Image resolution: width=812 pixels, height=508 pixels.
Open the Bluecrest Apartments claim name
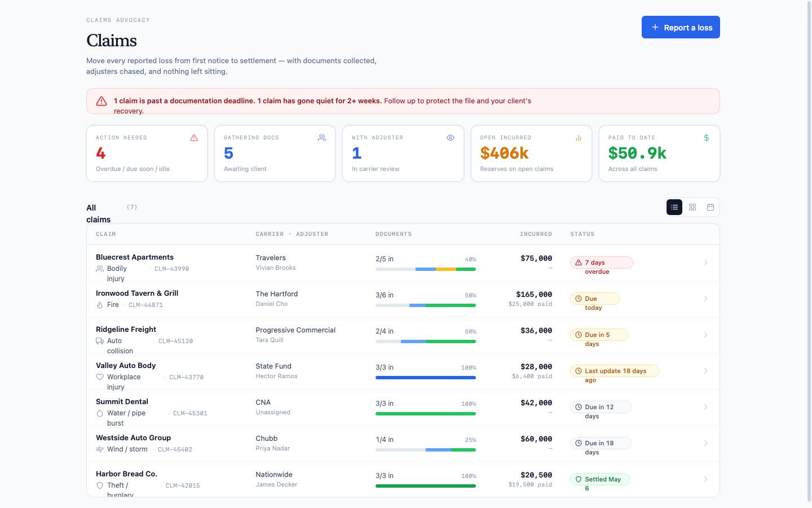tap(135, 257)
